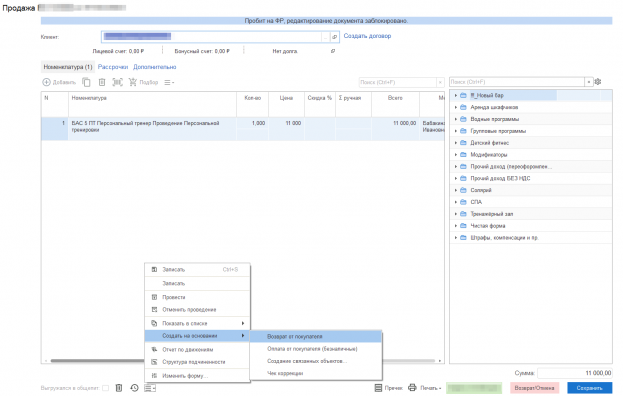The height and width of the screenshot is (396, 623).
Task: Select Прочий доход (переоформление) row
Action: click(531, 166)
